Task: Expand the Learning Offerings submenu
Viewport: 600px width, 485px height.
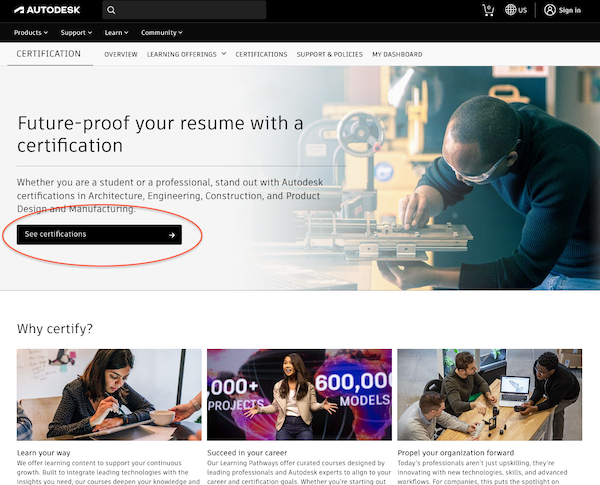Action: 186,54
